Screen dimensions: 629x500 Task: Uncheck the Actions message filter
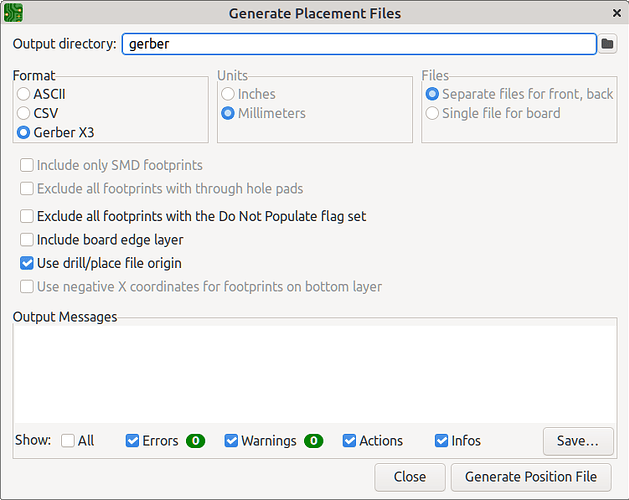tap(350, 441)
